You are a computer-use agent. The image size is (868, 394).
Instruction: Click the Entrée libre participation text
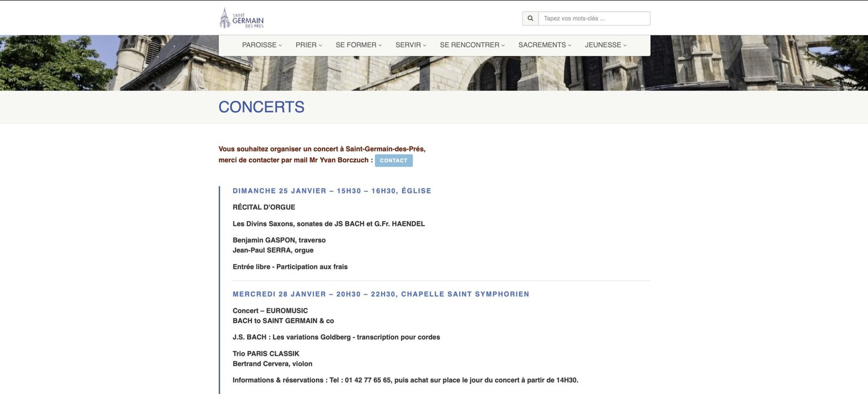click(290, 267)
